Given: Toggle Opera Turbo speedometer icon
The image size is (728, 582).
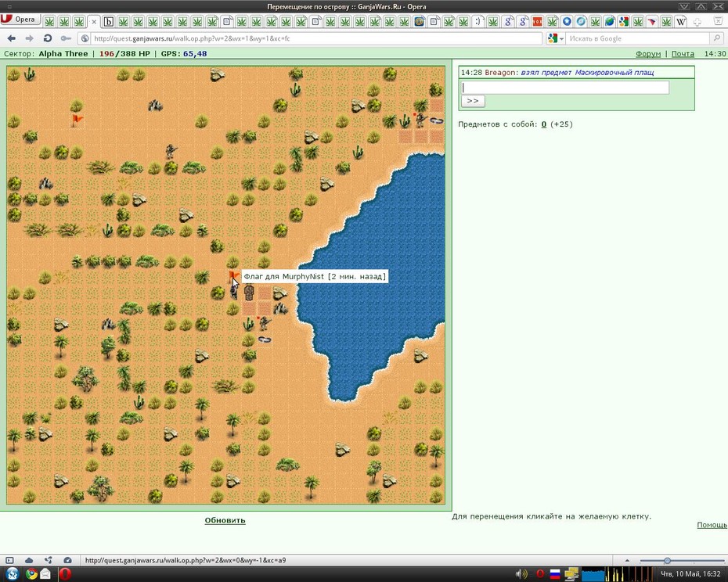Looking at the screenshot, I should coord(67,560).
